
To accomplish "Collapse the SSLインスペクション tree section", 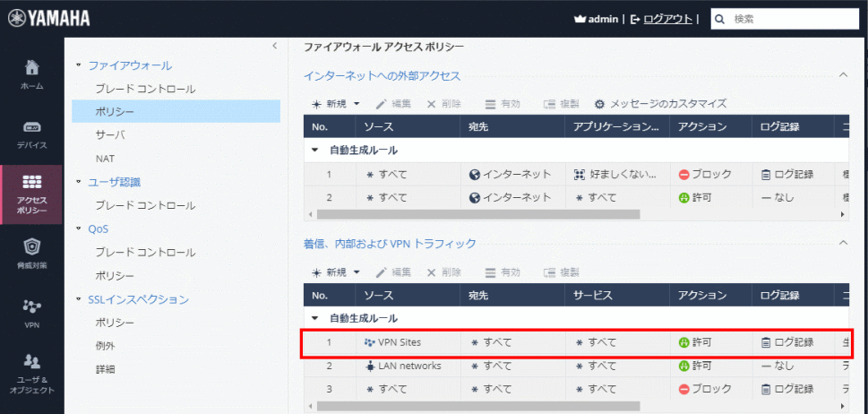I will pyautogui.click(x=79, y=299).
